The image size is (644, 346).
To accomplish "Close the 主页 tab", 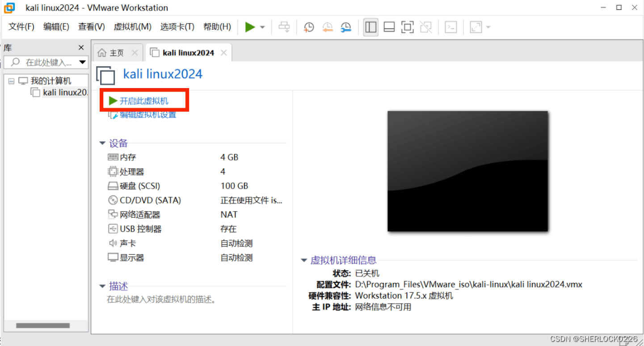I will [x=135, y=53].
